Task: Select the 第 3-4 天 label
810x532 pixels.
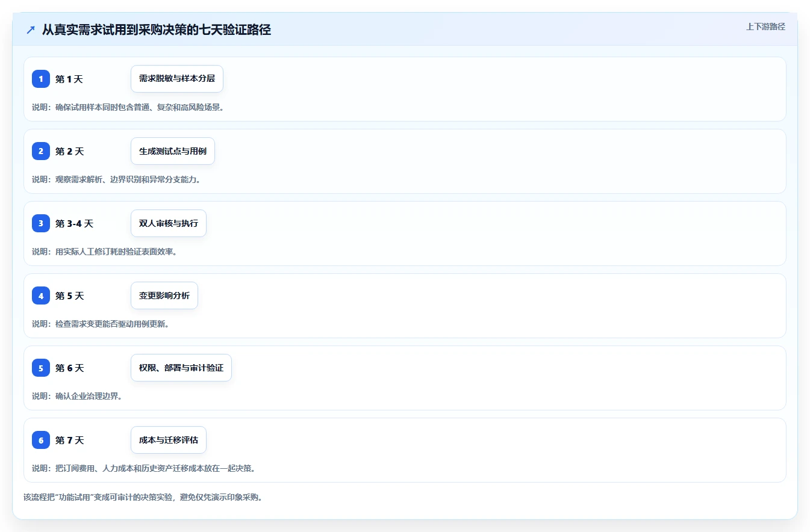Action: tap(74, 223)
